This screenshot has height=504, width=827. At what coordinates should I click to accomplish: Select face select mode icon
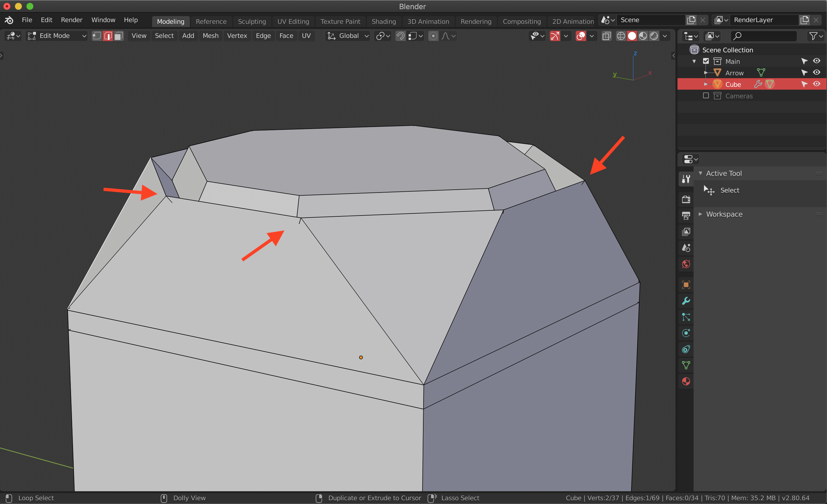tap(118, 36)
